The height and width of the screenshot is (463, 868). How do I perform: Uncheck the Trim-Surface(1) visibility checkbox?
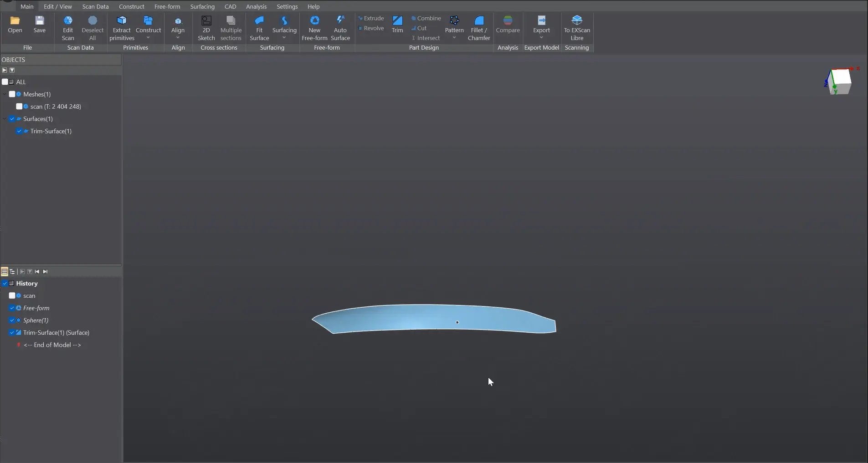pyautogui.click(x=20, y=131)
